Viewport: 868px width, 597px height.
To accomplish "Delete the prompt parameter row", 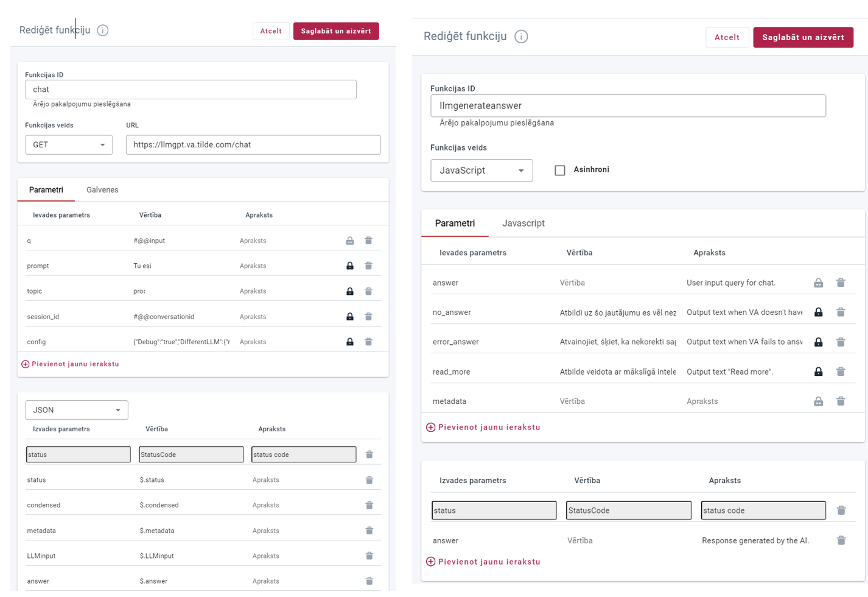I will pyautogui.click(x=368, y=266).
